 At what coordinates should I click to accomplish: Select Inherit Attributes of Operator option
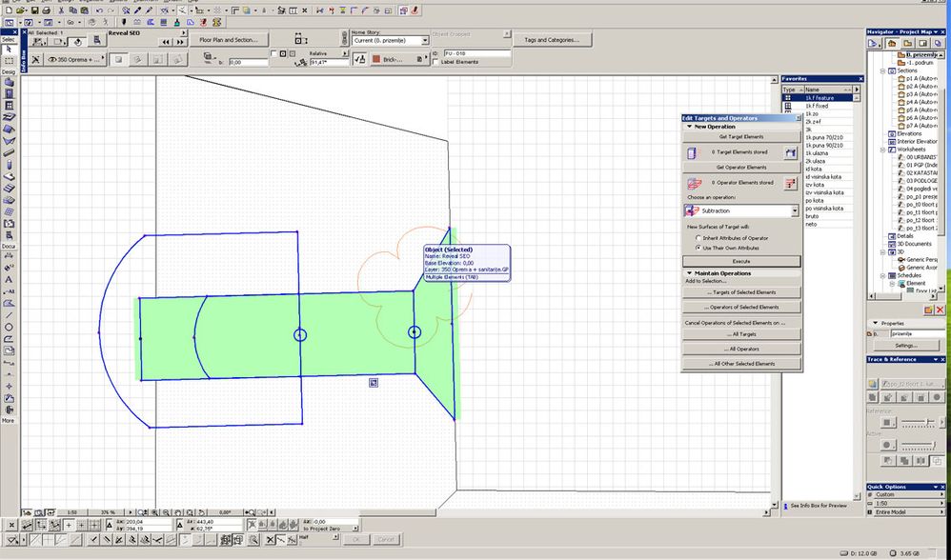(x=698, y=237)
